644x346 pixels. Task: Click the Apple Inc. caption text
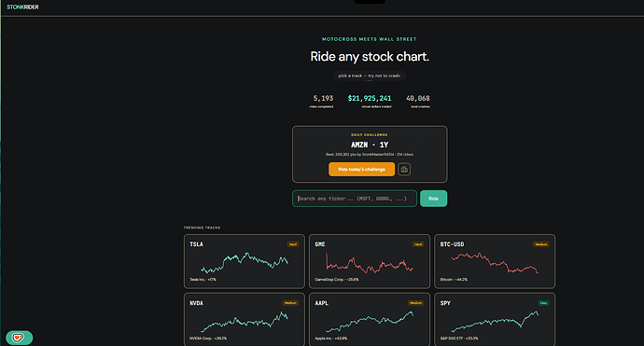coord(331,339)
